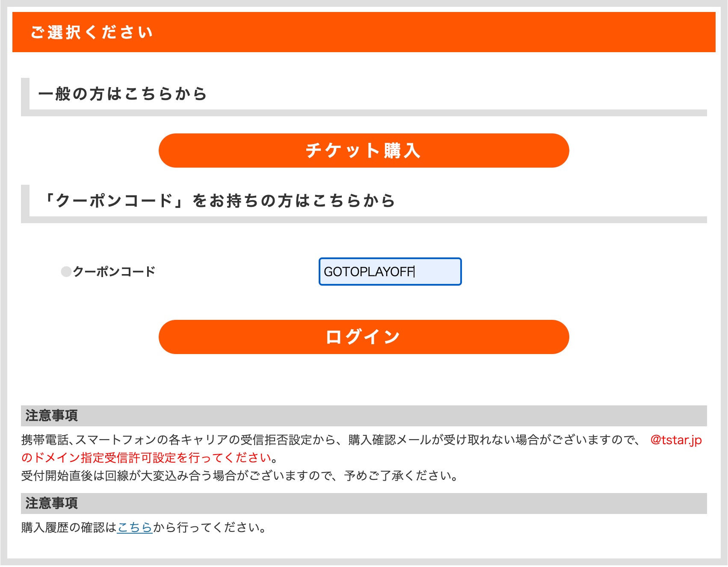Click the から行ってください text after the link

tap(210, 528)
